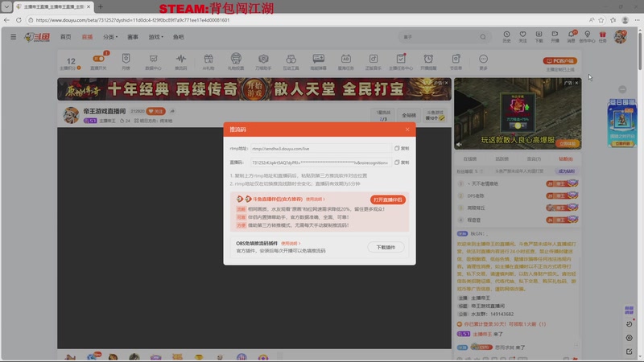Click the 推流码 waveform icon
Viewport: 644px width, 362px height.
180,62
